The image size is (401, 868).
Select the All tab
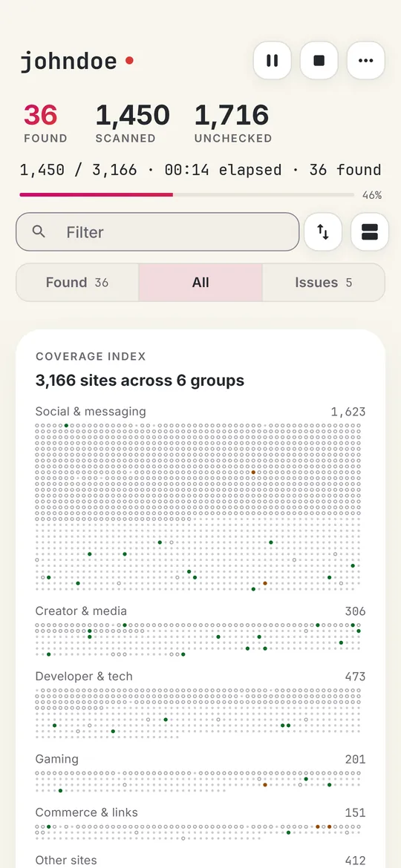[x=200, y=283]
